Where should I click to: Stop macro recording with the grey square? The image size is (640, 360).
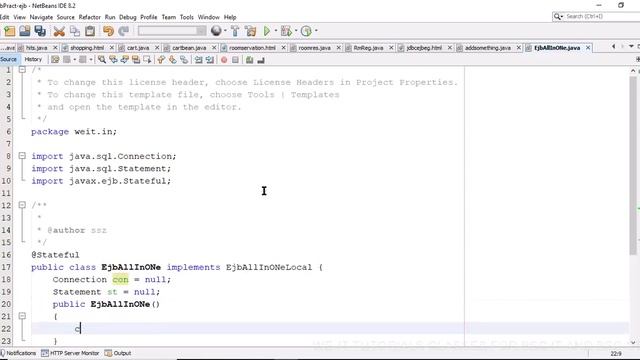[236, 60]
